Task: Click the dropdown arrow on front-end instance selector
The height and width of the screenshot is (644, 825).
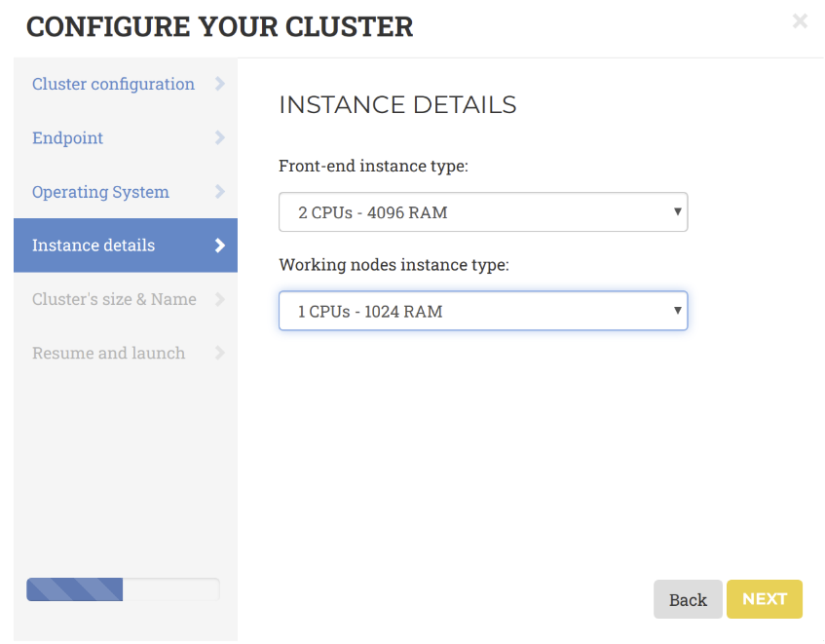Action: (x=677, y=211)
